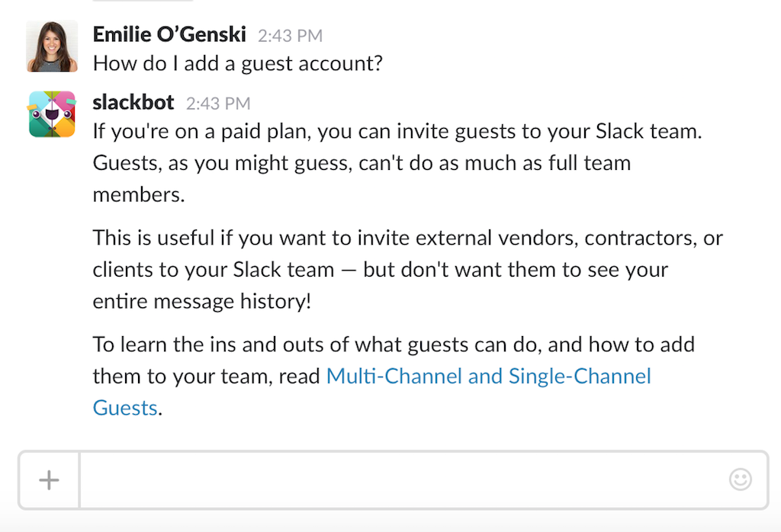Click the timestamp beside Emilie O'Genski's name
The image size is (781, 532).
tap(290, 36)
